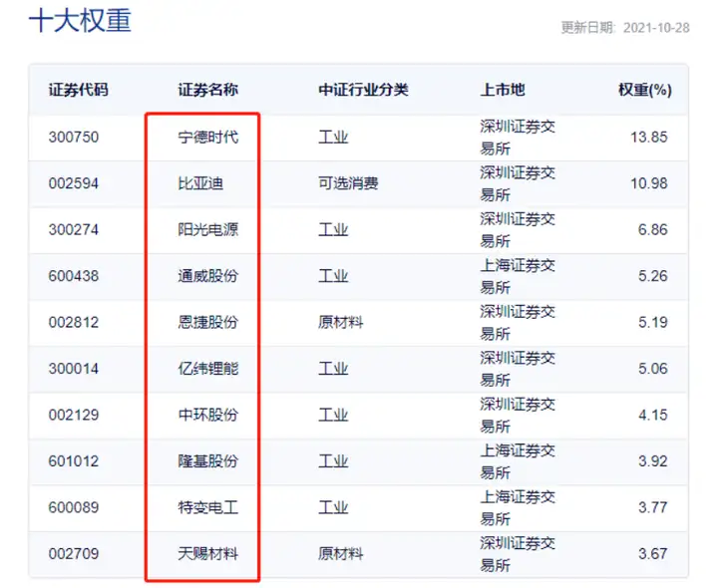
Task: Click the 中证行业分类 column header
Action: [x=363, y=90]
